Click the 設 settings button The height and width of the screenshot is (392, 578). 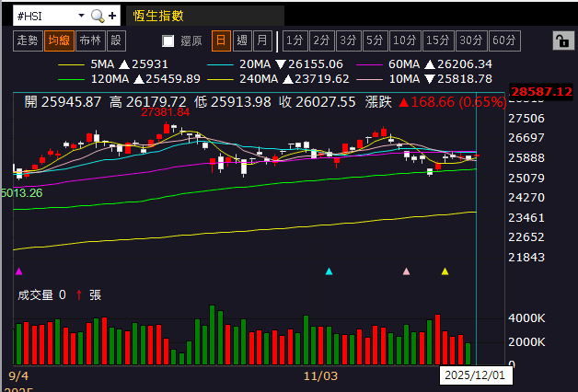pyautogui.click(x=116, y=40)
